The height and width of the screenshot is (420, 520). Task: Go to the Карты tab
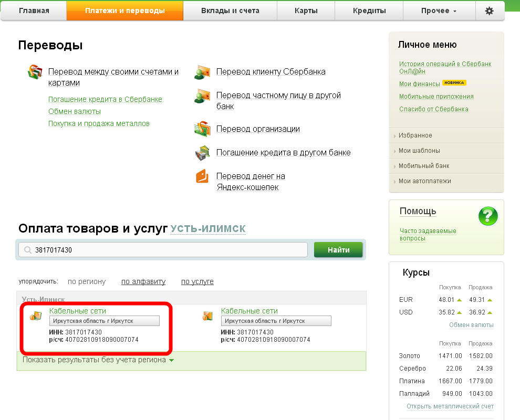pos(306,10)
